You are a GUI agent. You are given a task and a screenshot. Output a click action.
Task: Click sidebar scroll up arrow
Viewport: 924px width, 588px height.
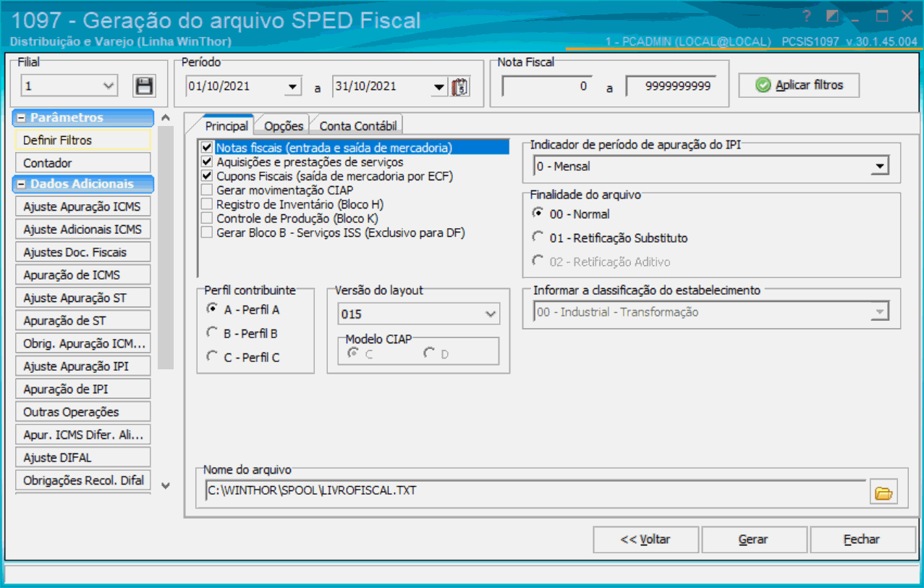pyautogui.click(x=165, y=117)
